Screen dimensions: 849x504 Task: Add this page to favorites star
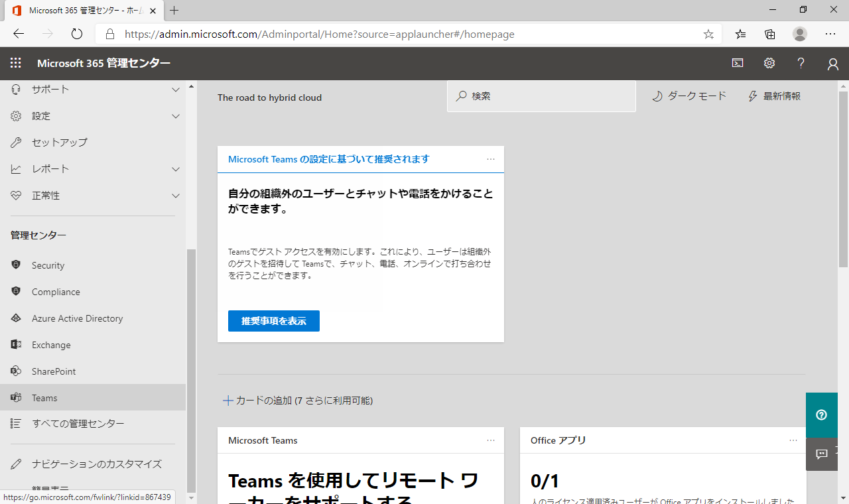pos(708,34)
